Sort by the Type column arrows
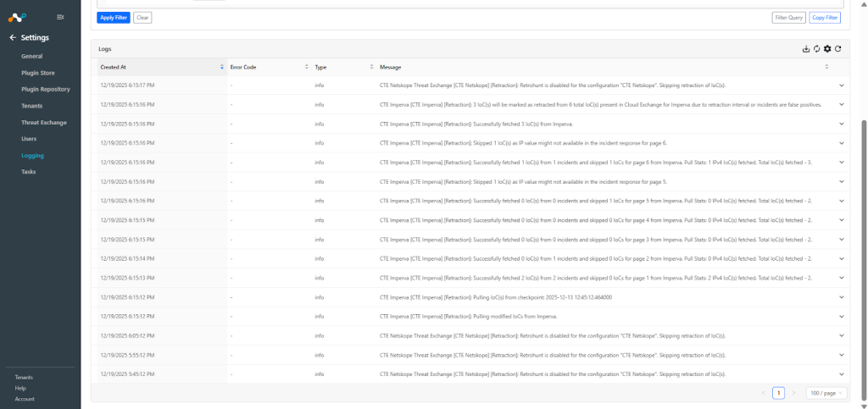The image size is (868, 409). tap(371, 67)
